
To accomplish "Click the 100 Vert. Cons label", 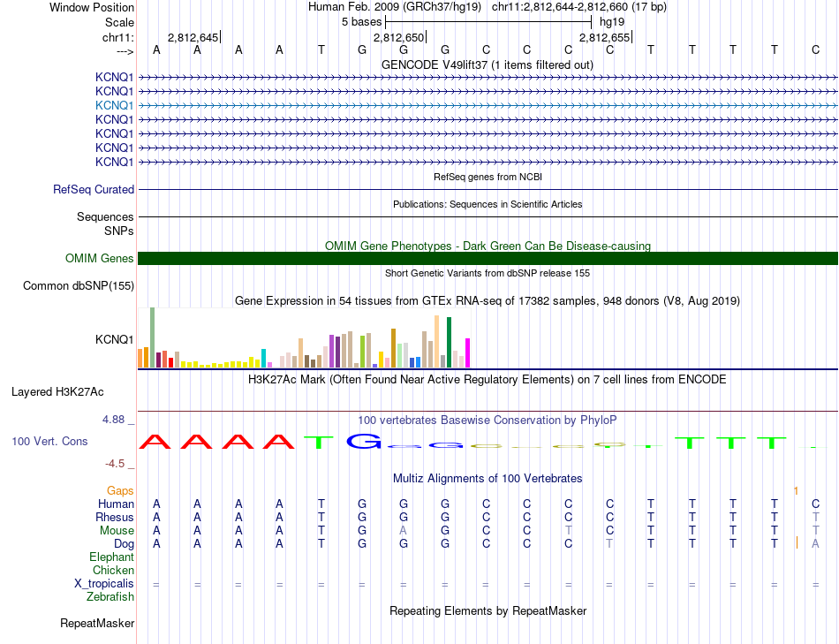I will [x=49, y=441].
